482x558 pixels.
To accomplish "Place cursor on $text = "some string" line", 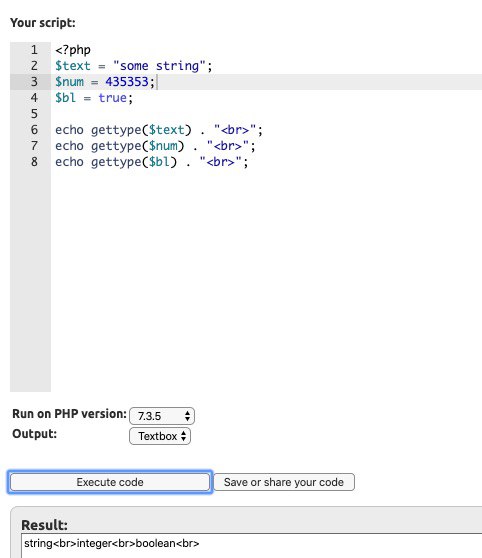I will click(133, 66).
